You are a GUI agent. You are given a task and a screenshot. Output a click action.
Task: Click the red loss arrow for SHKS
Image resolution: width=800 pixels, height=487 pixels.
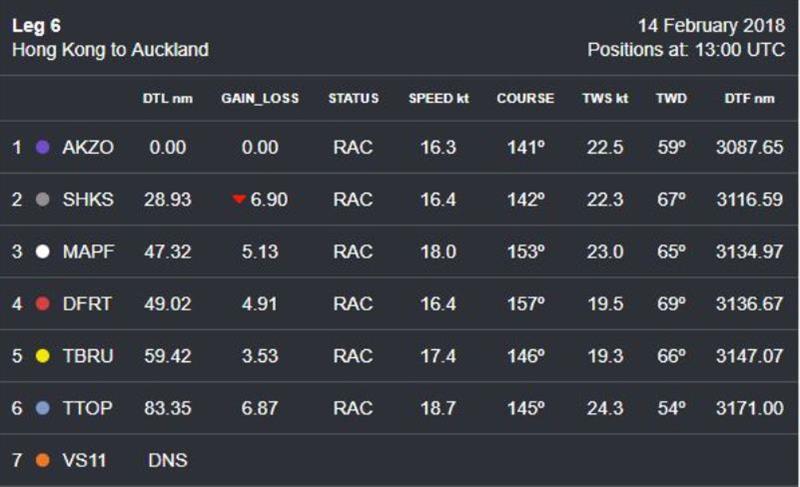point(239,199)
